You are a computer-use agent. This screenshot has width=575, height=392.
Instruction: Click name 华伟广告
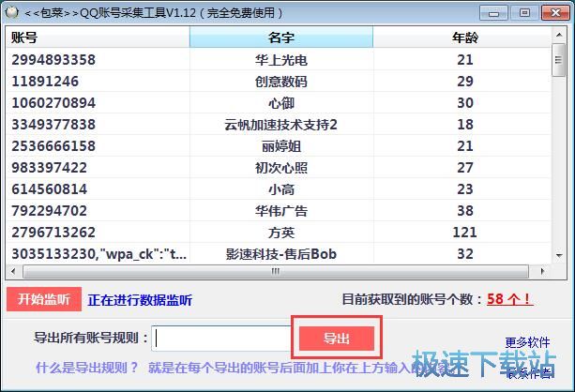281,211
